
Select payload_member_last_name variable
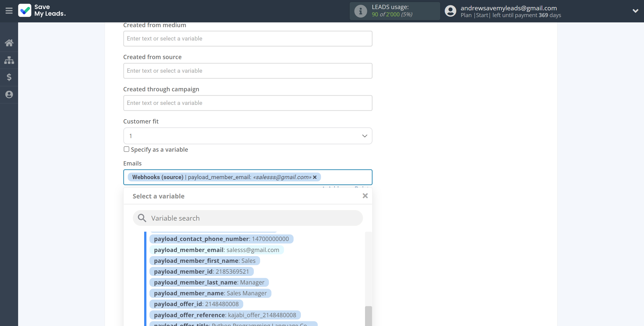click(209, 282)
